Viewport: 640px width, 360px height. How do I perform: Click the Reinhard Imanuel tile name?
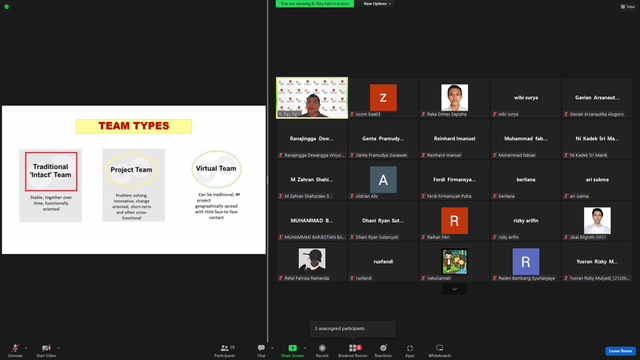454,138
